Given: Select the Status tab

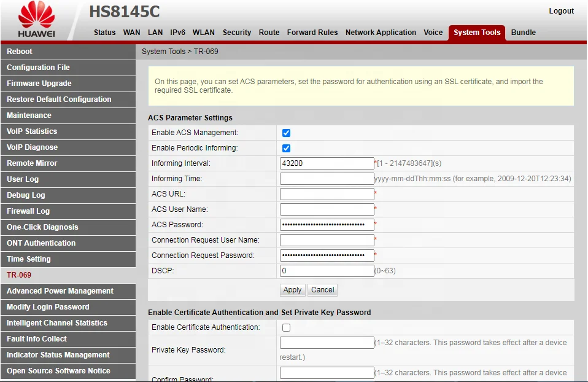Looking at the screenshot, I should 104,33.
